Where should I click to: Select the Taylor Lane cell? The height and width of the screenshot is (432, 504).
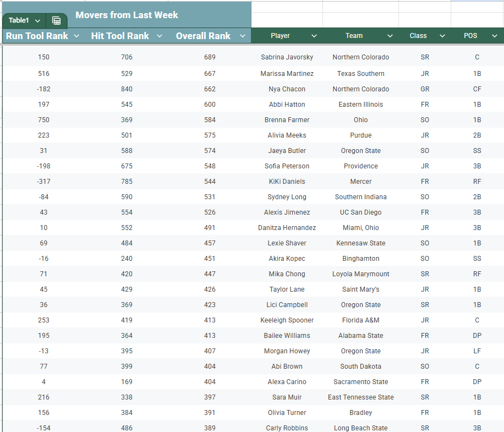pos(287,289)
